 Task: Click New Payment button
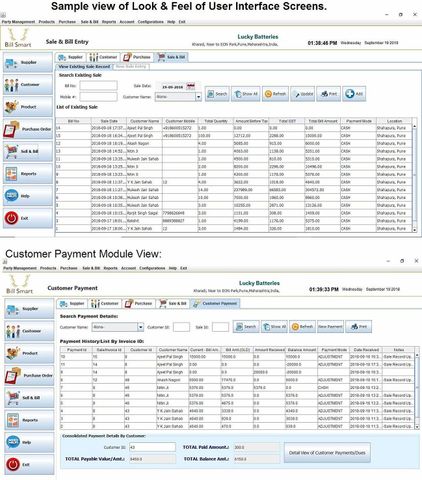tap(330, 327)
